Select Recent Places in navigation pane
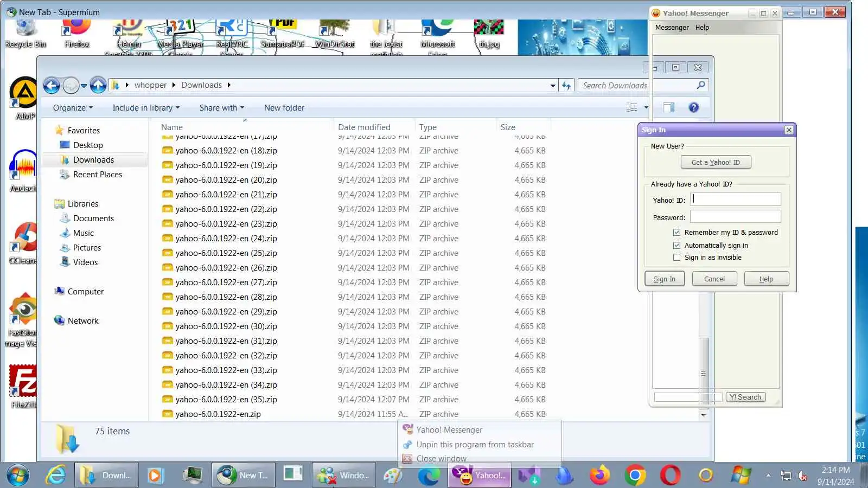Image resolution: width=868 pixels, height=488 pixels. 98,174
